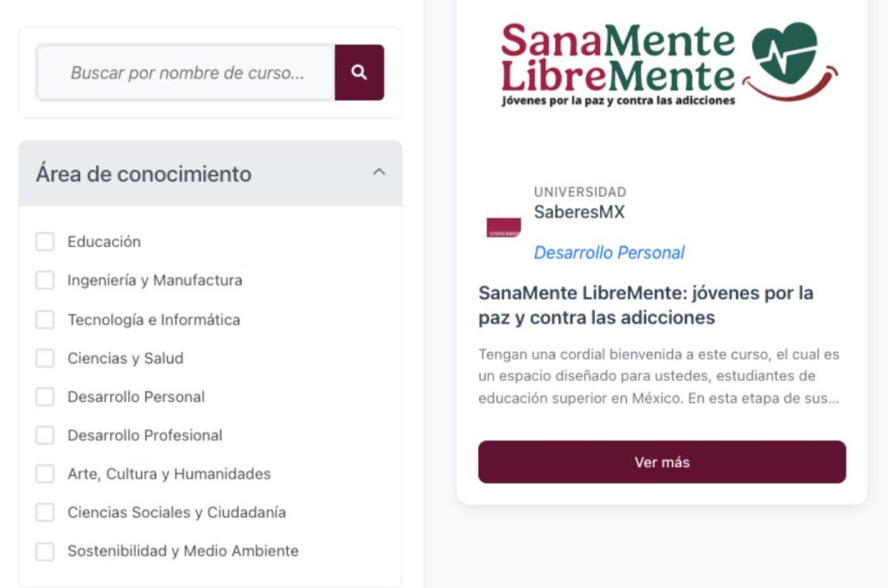Enable the Desarrollo Profesional filter
Screen dimensions: 888x588
click(x=45, y=434)
